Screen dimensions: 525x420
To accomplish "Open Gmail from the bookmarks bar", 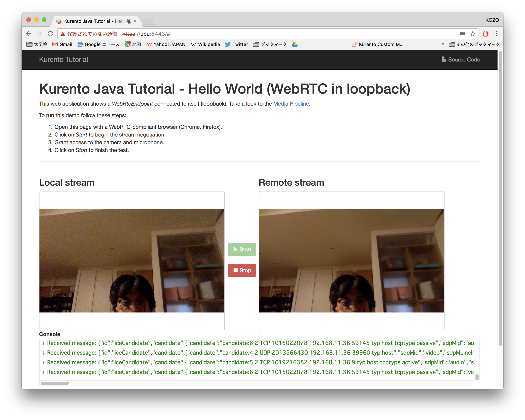I will [62, 44].
